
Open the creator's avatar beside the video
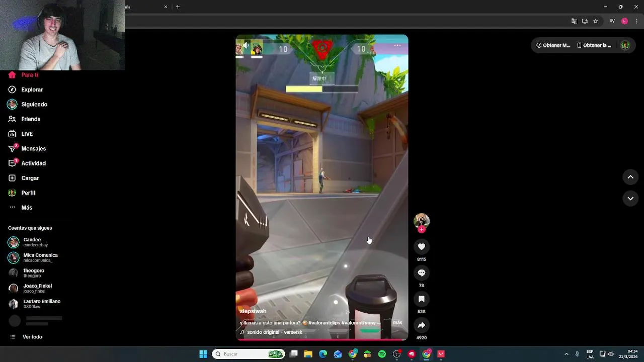click(422, 220)
